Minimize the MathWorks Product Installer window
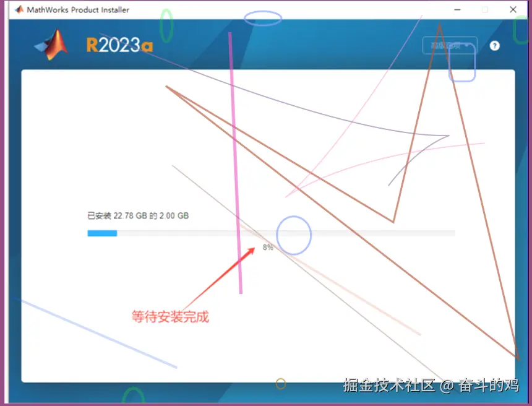 [457, 9]
